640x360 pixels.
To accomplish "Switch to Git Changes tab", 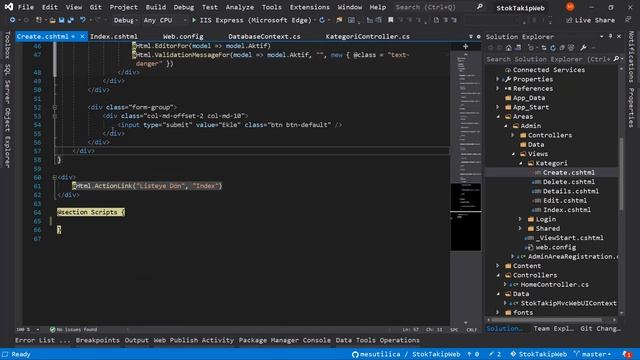I will coord(600,328).
